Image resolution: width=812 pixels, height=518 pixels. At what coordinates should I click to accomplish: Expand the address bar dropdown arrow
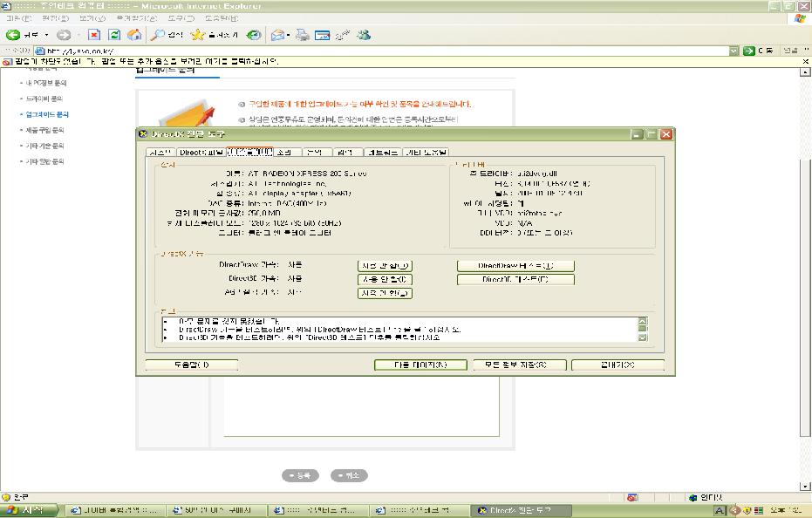pyautogui.click(x=734, y=51)
